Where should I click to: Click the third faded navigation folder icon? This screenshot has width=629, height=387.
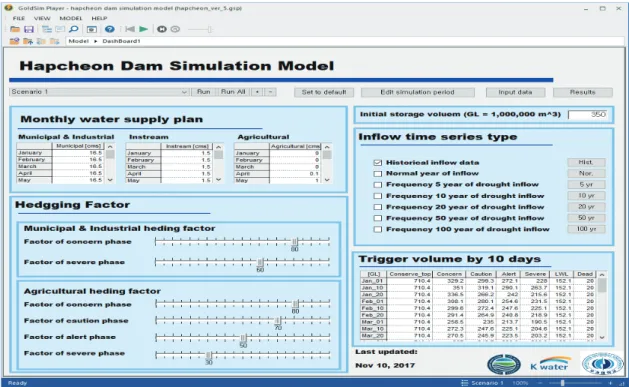41,41
